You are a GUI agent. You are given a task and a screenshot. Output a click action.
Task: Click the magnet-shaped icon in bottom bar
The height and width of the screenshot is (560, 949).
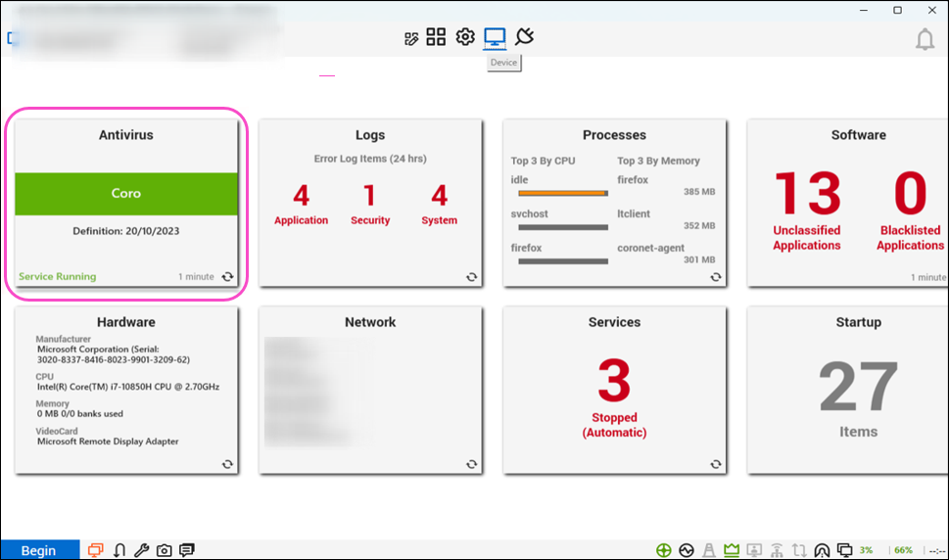point(119,549)
